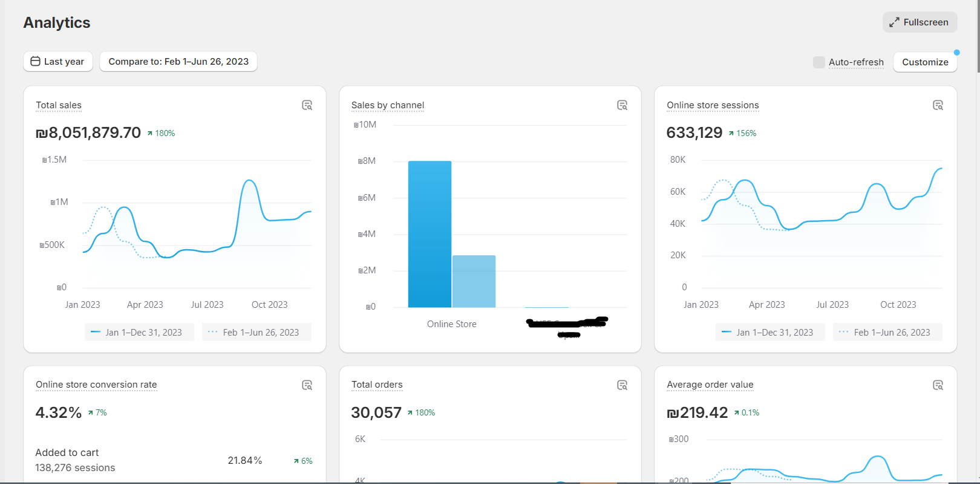Image resolution: width=980 pixels, height=485 pixels.
Task: Open report icon on Total orders card
Action: tap(622, 385)
